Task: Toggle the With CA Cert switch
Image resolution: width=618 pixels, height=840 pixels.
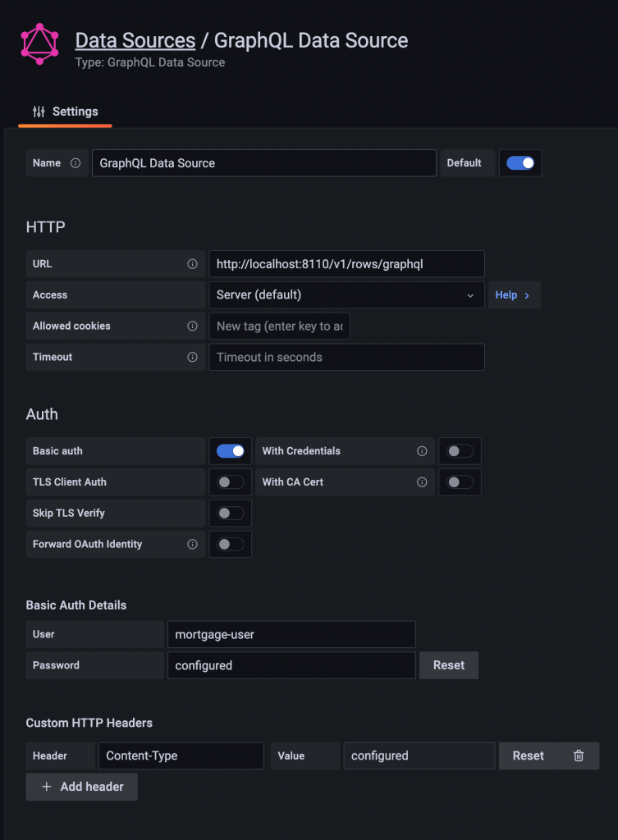Action: point(459,482)
